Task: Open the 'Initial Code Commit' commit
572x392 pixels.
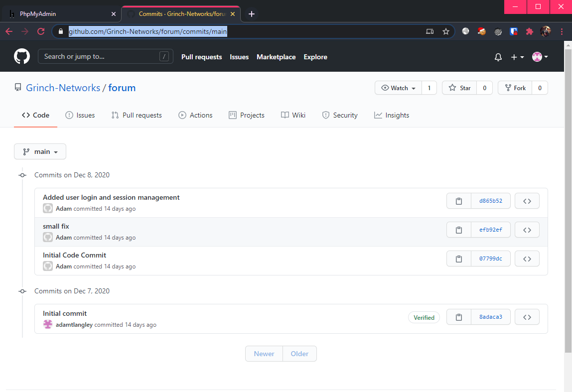Action: 74,255
